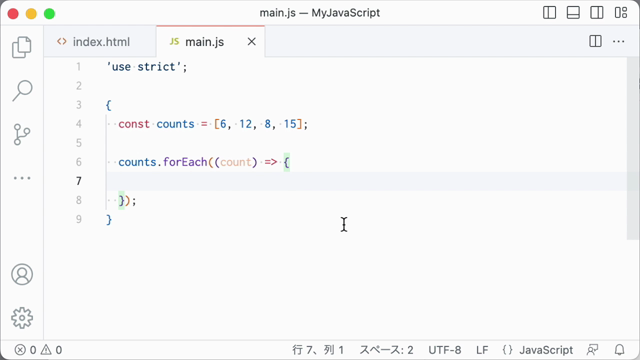Select the main.js tab

click(204, 42)
